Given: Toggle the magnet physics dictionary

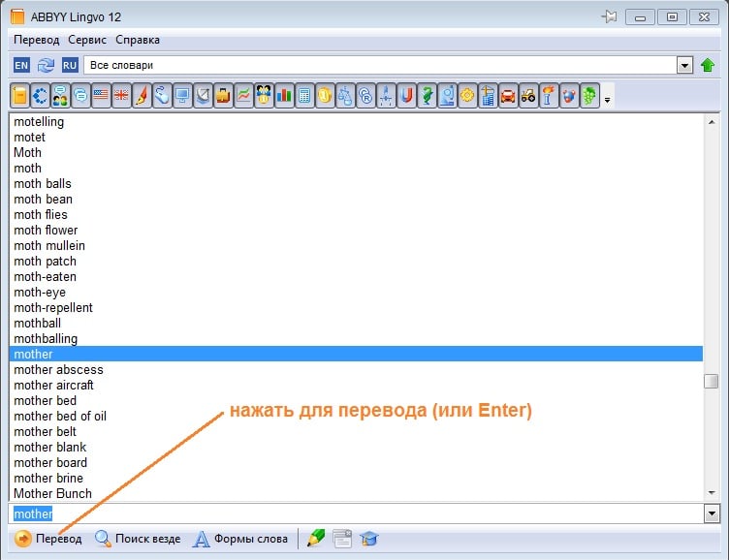Looking at the screenshot, I should (406, 96).
